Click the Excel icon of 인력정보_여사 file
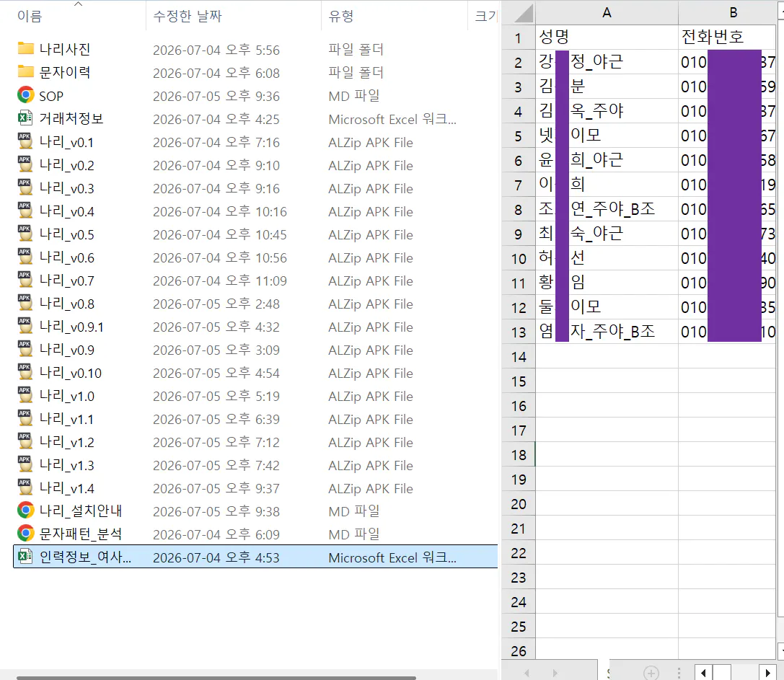Viewport: 784px width, 680px height. 25,556
